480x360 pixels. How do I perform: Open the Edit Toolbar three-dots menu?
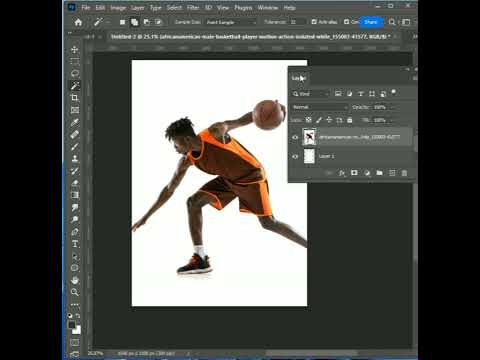pos(75,305)
